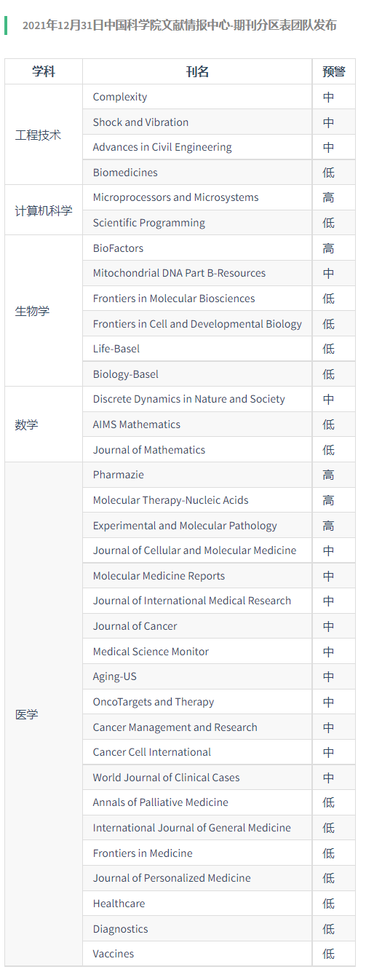Click the Pharmazie journal name

[119, 475]
